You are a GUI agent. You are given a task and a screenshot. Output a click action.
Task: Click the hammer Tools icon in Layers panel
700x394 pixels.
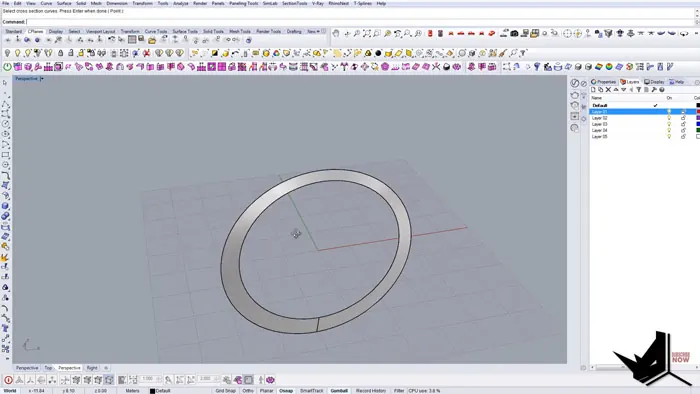click(654, 90)
